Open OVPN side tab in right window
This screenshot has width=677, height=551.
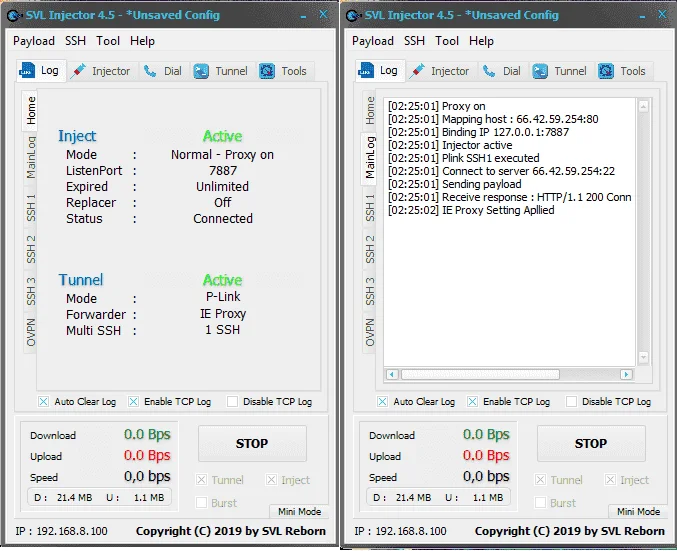click(x=370, y=332)
